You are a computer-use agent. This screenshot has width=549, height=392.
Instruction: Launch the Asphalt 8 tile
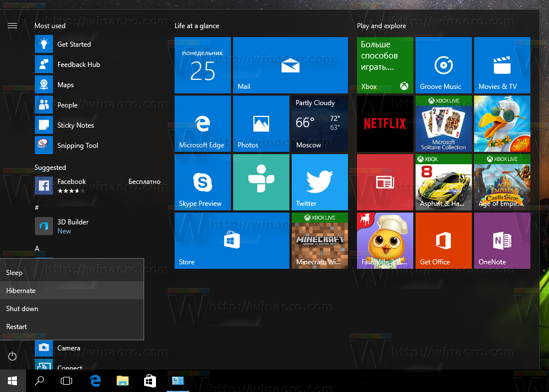point(444,182)
